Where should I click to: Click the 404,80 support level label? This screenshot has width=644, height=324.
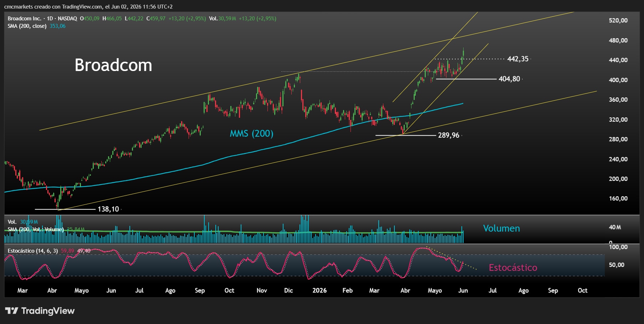tap(509, 79)
